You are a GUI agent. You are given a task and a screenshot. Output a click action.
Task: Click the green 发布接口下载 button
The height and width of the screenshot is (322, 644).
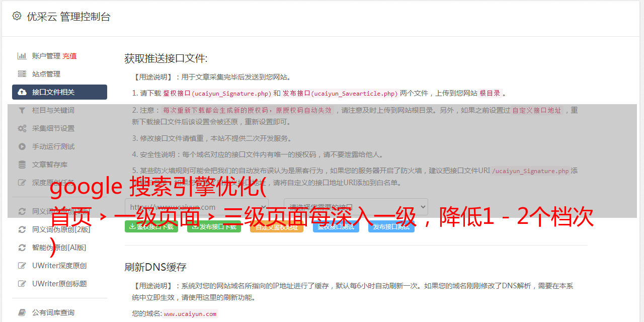point(214,226)
